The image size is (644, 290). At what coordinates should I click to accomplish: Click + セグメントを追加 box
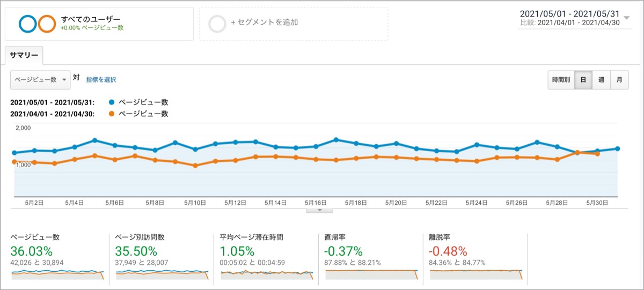coord(294,24)
